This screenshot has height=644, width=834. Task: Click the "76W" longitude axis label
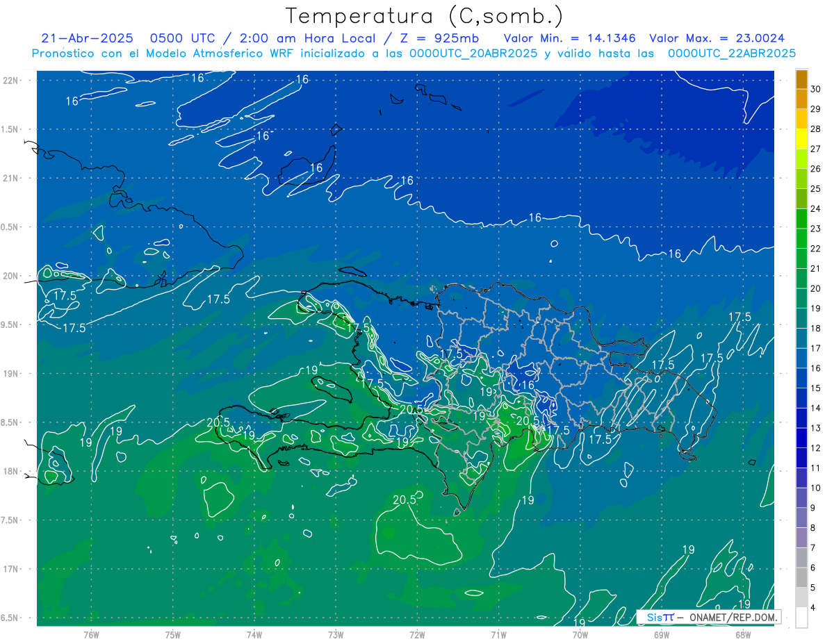click(x=91, y=634)
